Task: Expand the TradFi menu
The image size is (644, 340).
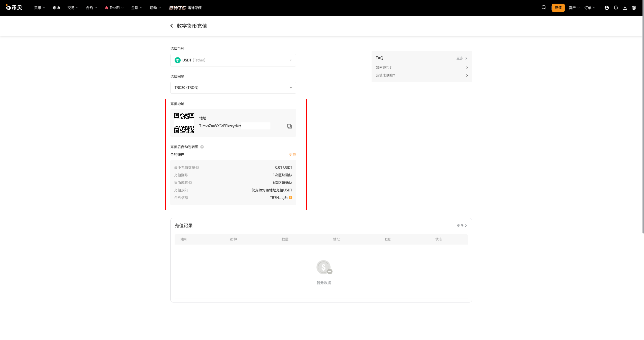Action: (x=114, y=8)
